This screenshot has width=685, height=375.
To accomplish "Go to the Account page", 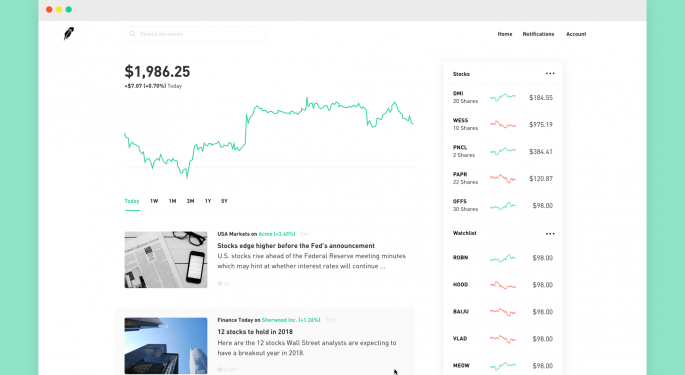I will (576, 34).
